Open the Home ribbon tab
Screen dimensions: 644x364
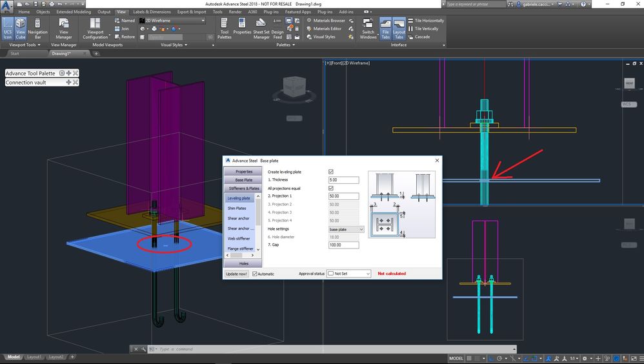(x=24, y=12)
